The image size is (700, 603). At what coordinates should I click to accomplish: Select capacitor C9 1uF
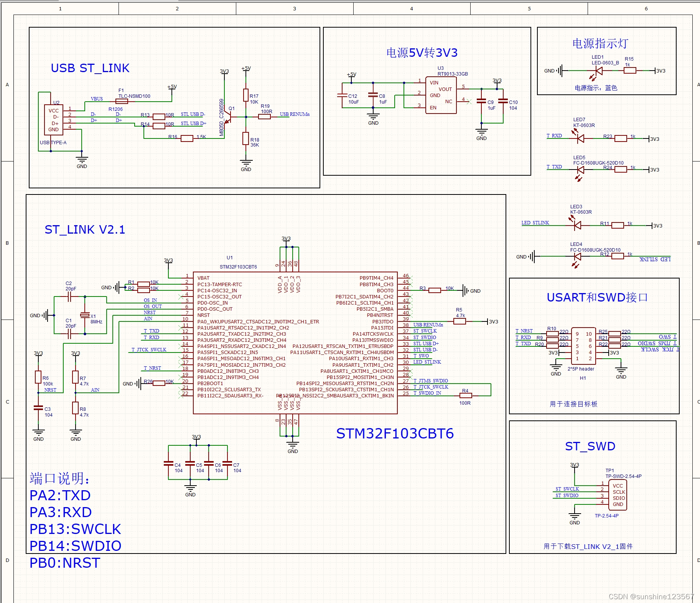[x=481, y=101]
